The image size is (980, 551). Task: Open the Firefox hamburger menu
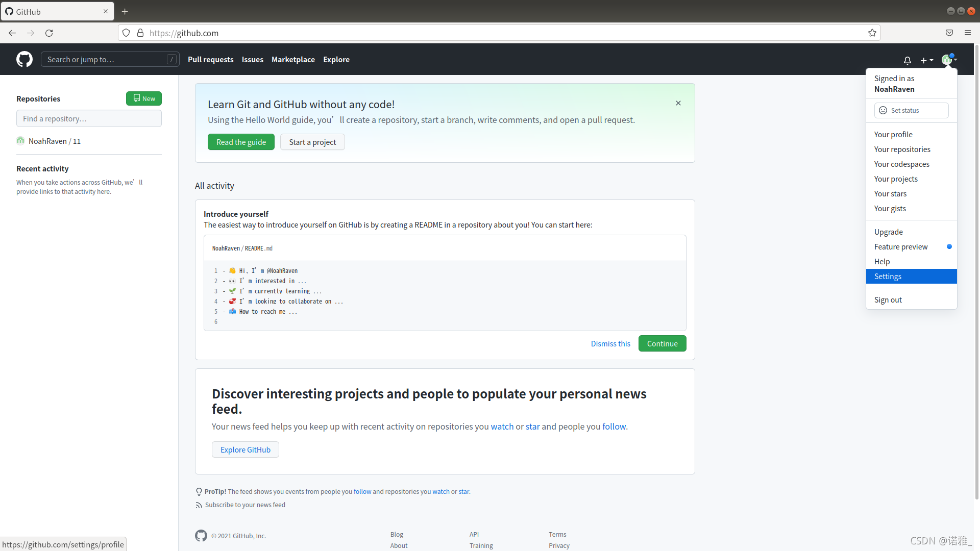coord(967,33)
